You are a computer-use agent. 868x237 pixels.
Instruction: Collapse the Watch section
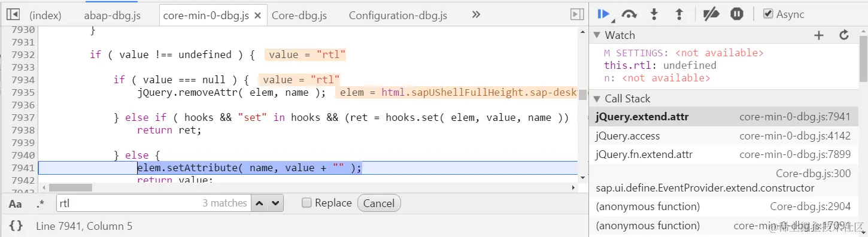(x=596, y=35)
